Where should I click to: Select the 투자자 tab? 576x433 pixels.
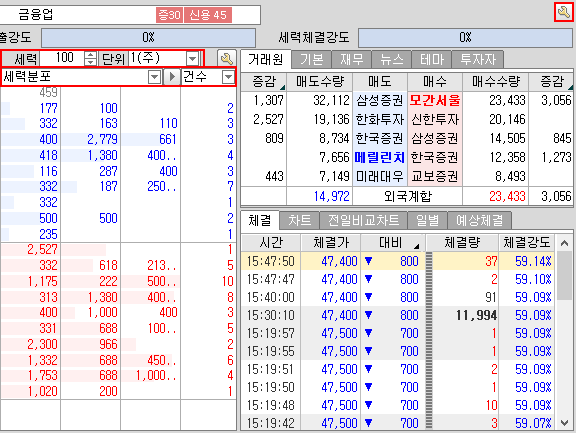[x=478, y=59]
